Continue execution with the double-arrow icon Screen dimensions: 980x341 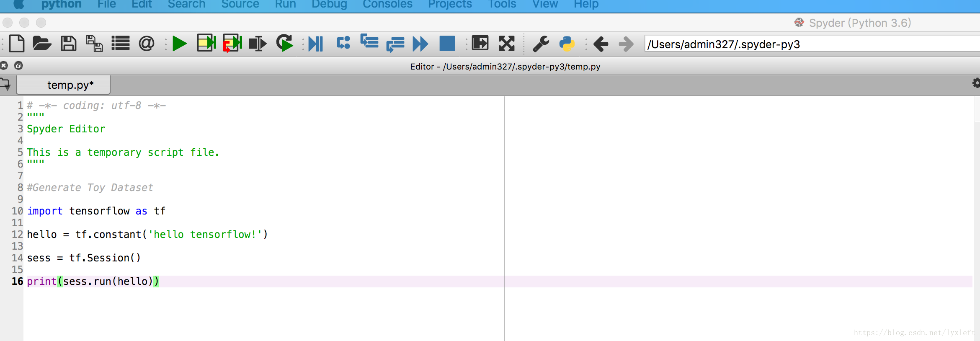pyautogui.click(x=420, y=44)
